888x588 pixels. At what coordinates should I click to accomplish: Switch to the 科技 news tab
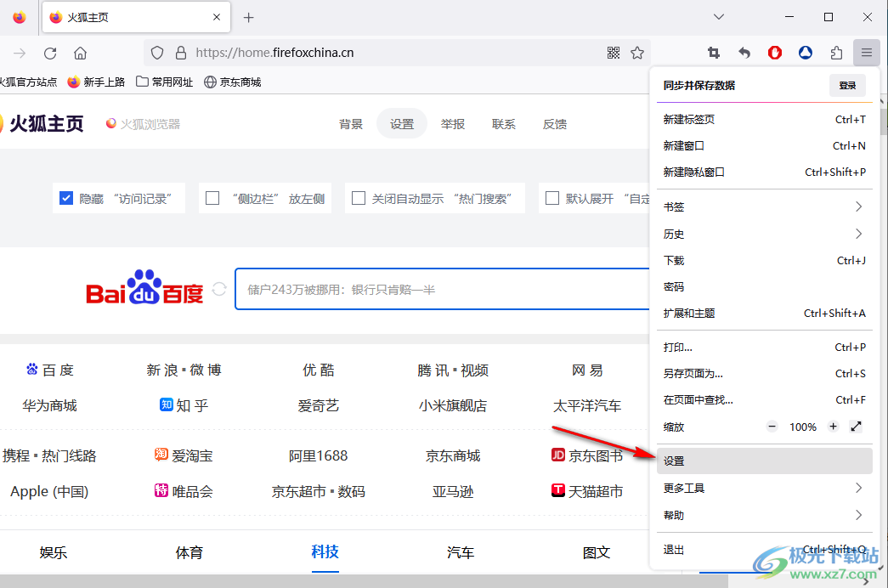pyautogui.click(x=325, y=551)
